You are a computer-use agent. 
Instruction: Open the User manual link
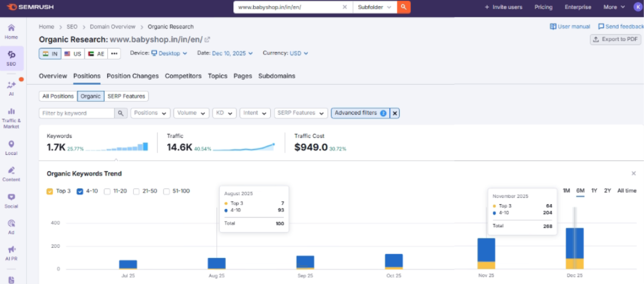coord(569,27)
